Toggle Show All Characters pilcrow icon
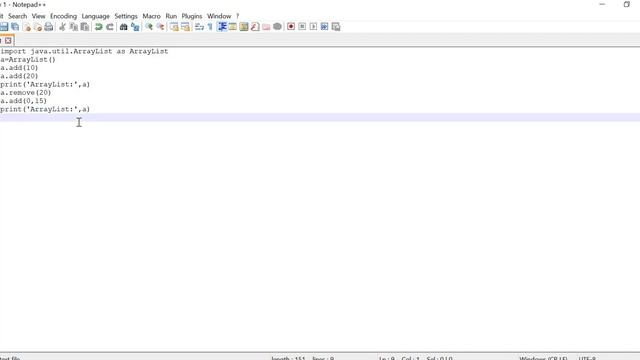 [x=210, y=27]
